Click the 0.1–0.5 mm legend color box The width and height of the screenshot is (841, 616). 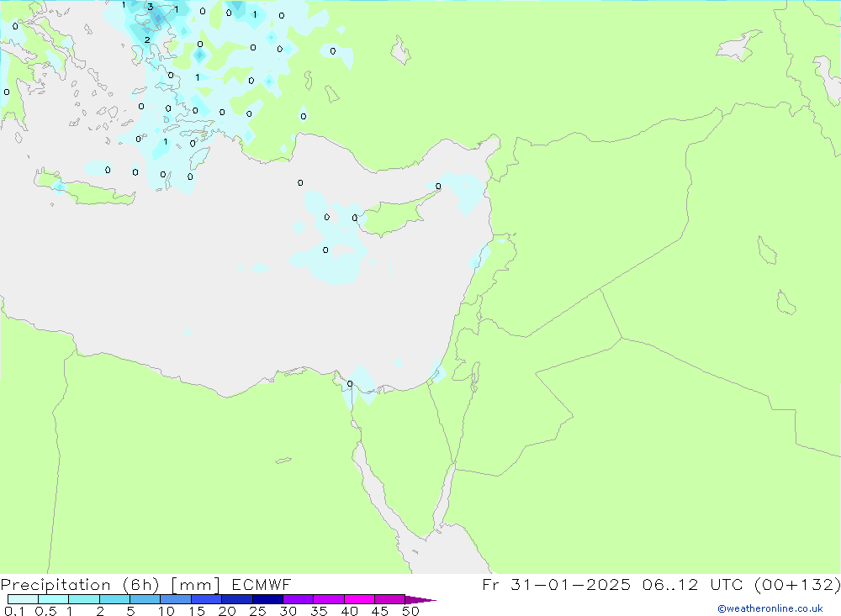tap(23, 599)
